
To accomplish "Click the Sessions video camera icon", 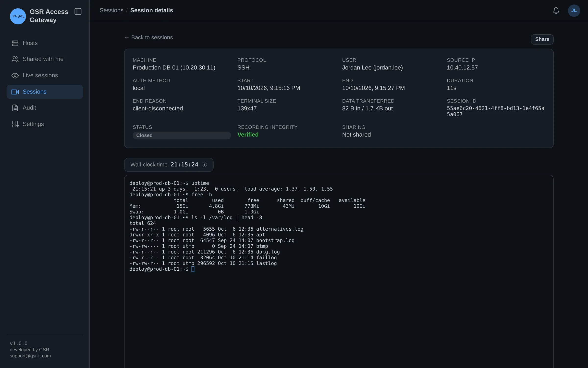I will tap(15, 92).
